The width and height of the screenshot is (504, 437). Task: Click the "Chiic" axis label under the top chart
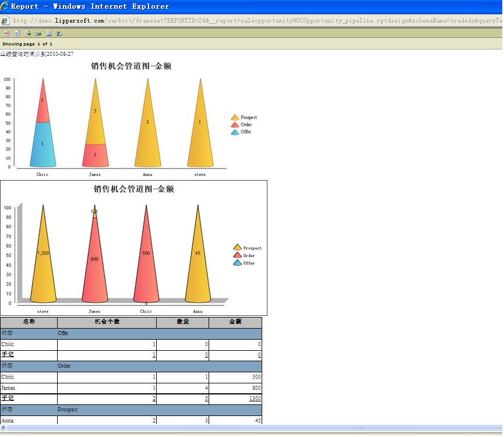click(x=43, y=174)
